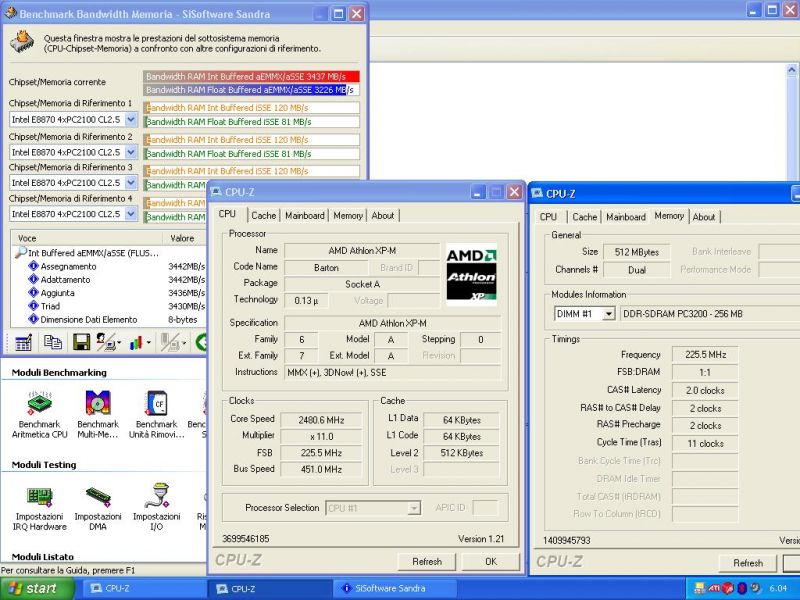Click the yellow network icon in system tray
This screenshot has width=800, height=600.
[700, 588]
